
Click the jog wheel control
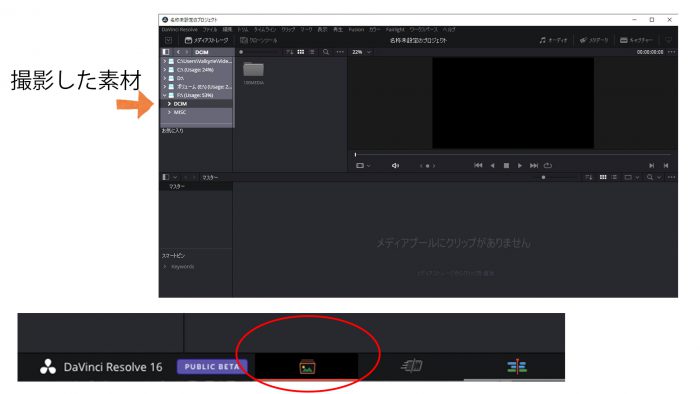click(427, 166)
